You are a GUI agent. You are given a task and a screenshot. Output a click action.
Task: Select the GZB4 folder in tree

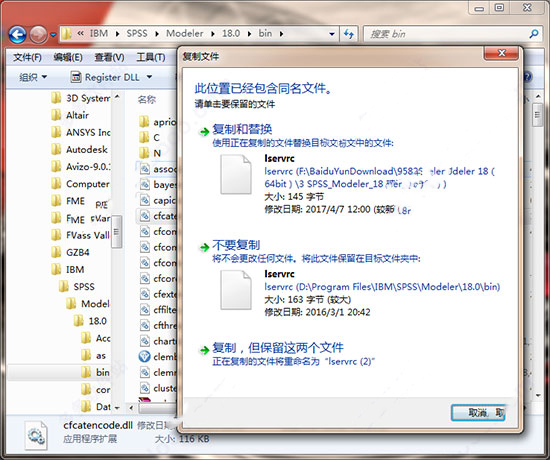(71, 252)
